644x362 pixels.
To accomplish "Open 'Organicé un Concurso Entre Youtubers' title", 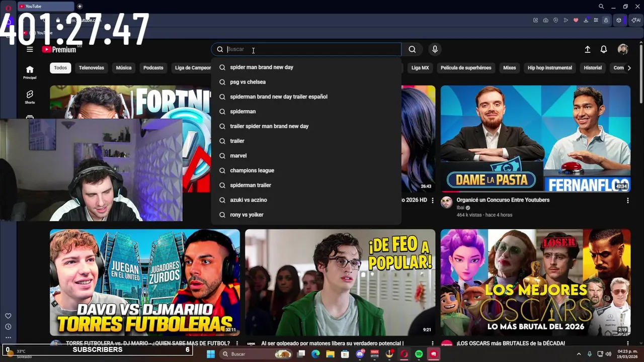I will coord(503,200).
